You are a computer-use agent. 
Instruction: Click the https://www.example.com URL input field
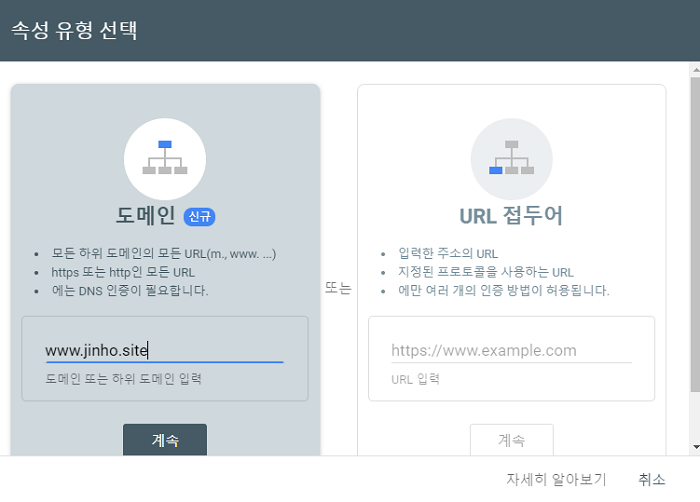click(x=510, y=350)
